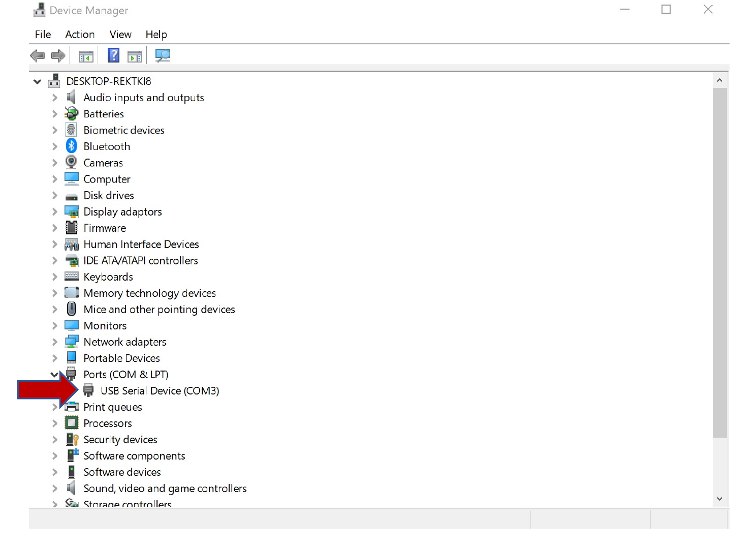Click the Cameras webcam icon
756x549 pixels.
pyautogui.click(x=72, y=163)
